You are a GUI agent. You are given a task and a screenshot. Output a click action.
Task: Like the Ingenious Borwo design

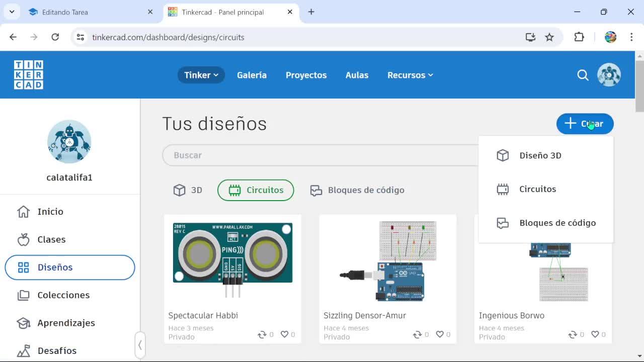tap(595, 334)
